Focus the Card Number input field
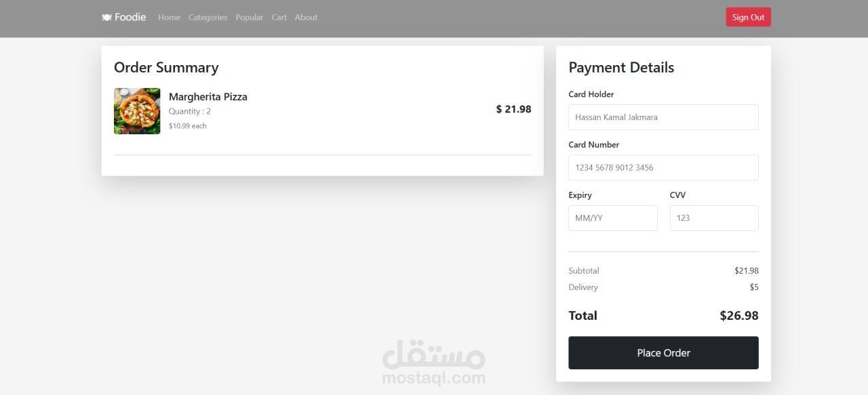The height and width of the screenshot is (395, 868). pyautogui.click(x=663, y=167)
